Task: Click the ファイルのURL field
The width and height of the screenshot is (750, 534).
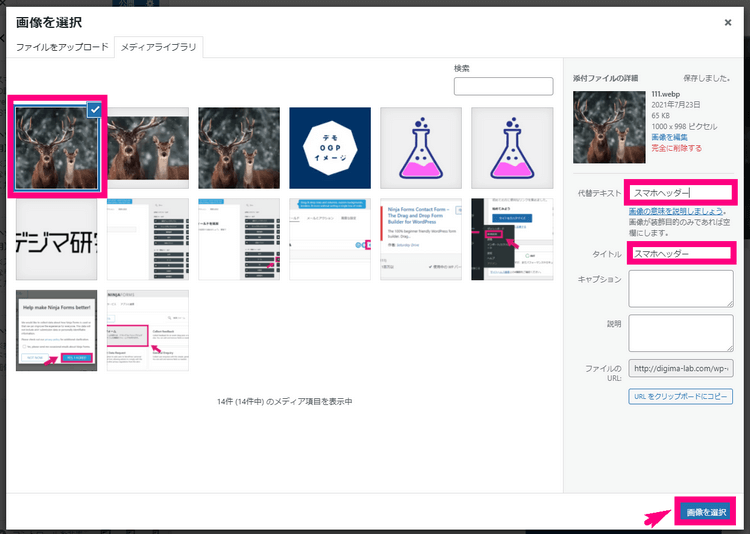Action: coord(681,368)
